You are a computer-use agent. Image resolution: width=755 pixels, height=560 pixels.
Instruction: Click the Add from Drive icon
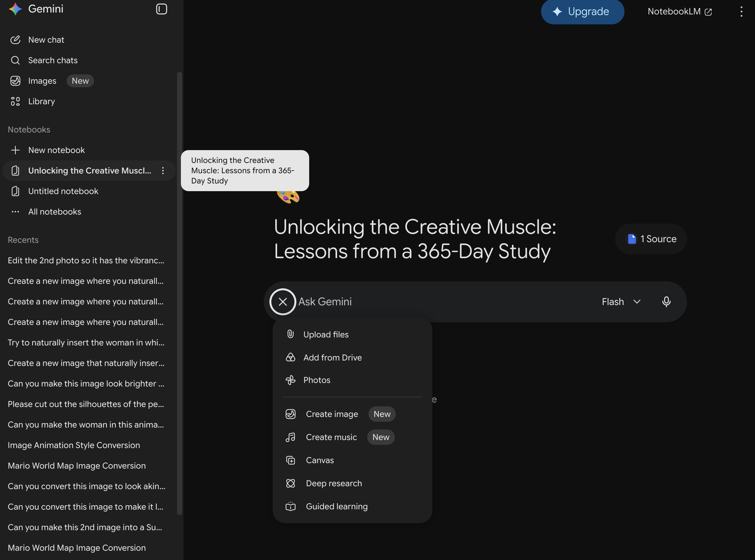291,357
